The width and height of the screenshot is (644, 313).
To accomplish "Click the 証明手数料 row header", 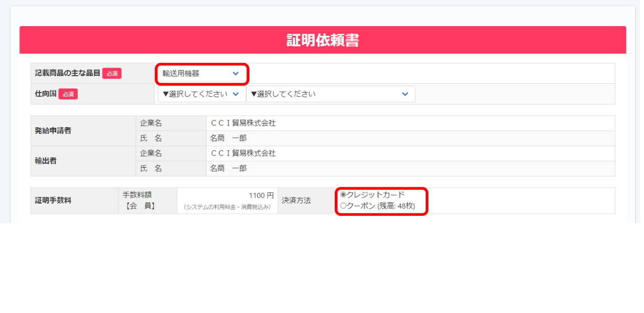I will [x=53, y=200].
